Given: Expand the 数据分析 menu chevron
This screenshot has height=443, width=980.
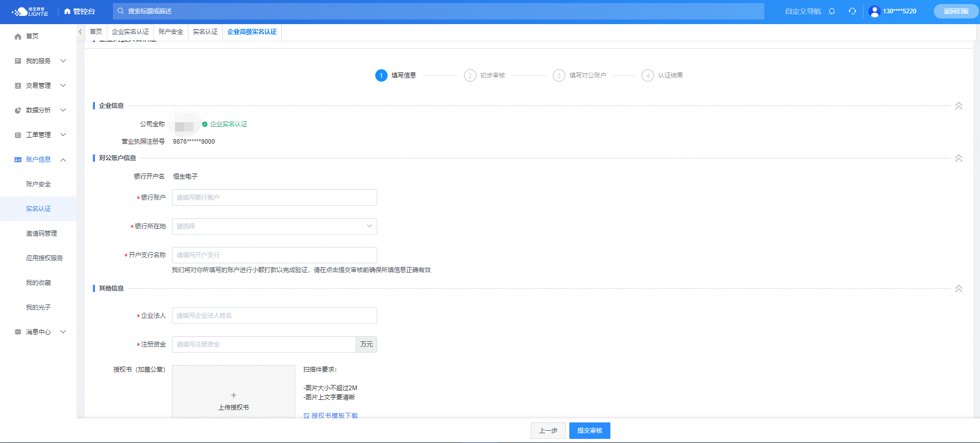Looking at the screenshot, I should point(63,110).
